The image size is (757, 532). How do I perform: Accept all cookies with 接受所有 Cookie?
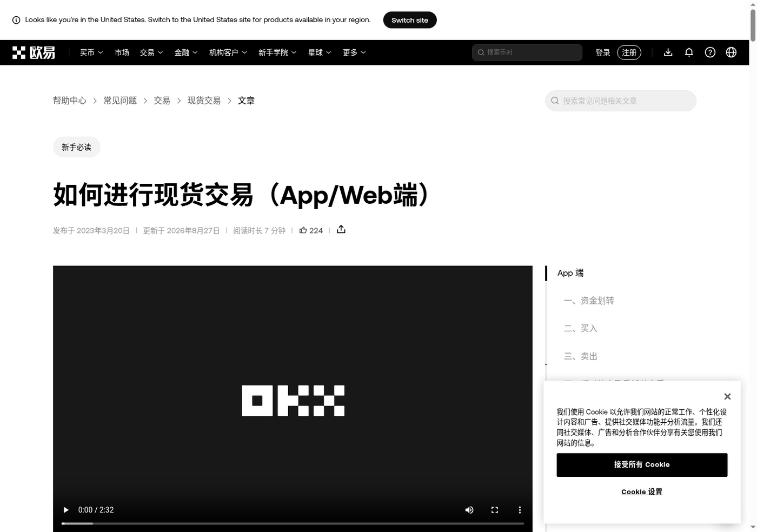[x=642, y=465]
